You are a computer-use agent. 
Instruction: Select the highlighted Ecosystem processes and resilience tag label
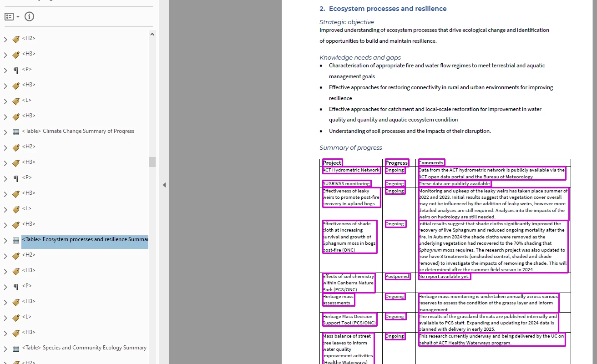[85, 239]
